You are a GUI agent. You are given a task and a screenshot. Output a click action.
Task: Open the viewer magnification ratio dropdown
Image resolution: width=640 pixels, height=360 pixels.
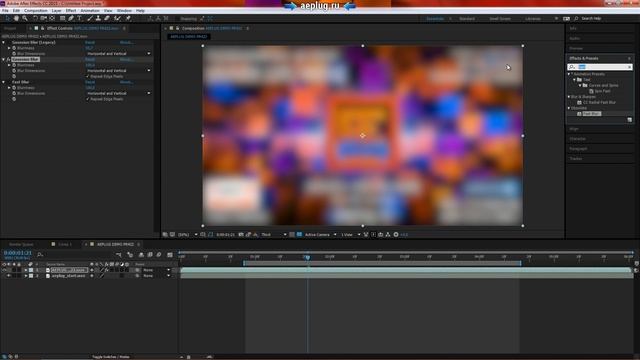click(x=188, y=235)
